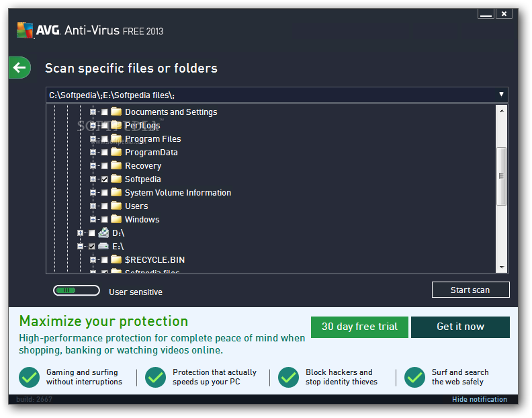
Task: Click the AVG logo icon
Action: (x=25, y=30)
